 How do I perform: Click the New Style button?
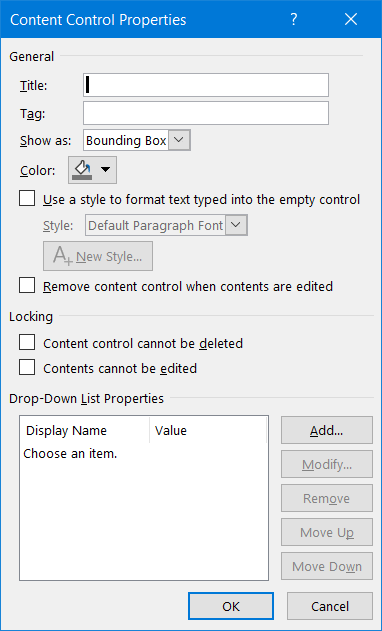point(98,256)
